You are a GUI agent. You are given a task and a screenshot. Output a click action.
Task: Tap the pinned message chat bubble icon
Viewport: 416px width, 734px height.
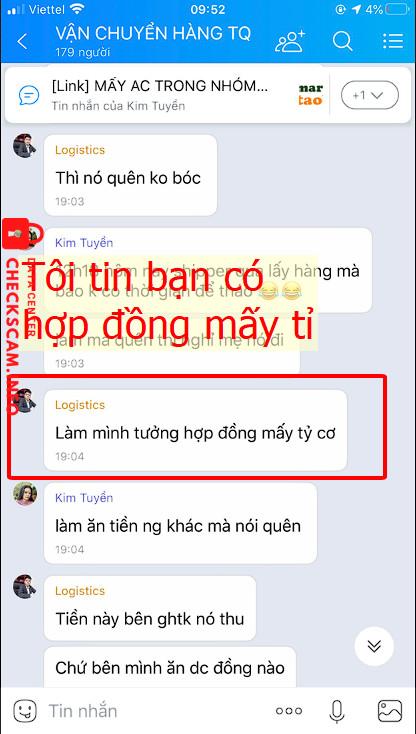pos(29,95)
